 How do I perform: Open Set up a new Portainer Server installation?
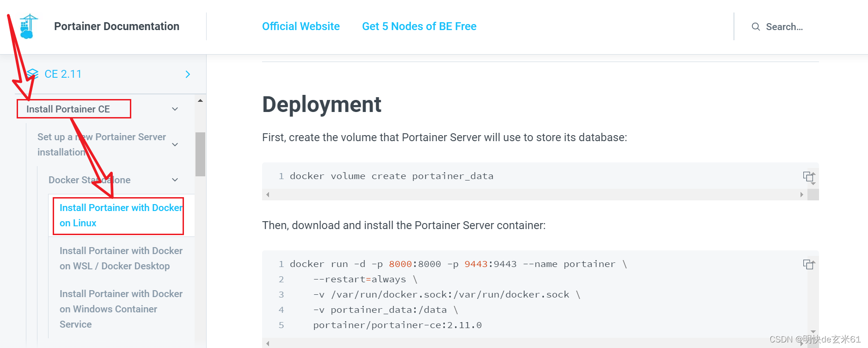[102, 144]
